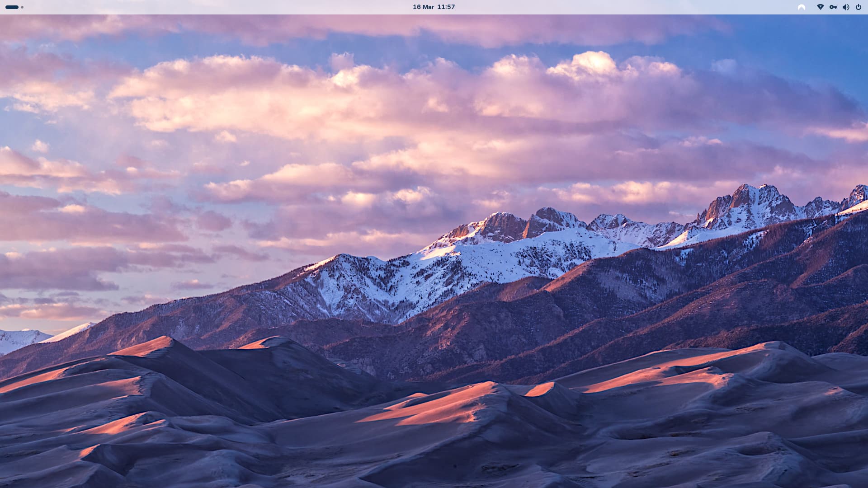Expand the quick settings system menu

(x=839, y=7)
